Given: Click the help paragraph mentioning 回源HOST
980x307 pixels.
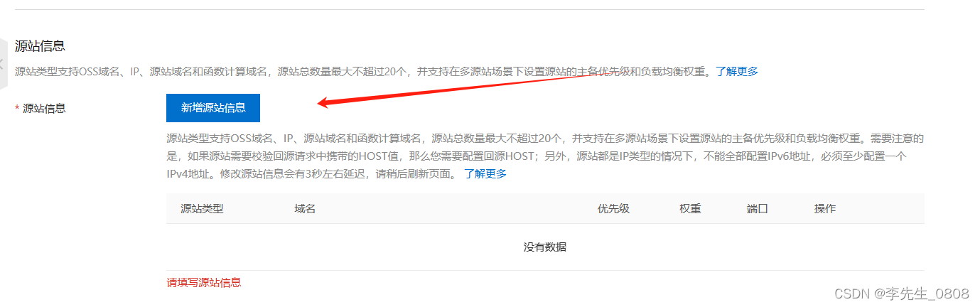Looking at the screenshot, I should (545, 156).
